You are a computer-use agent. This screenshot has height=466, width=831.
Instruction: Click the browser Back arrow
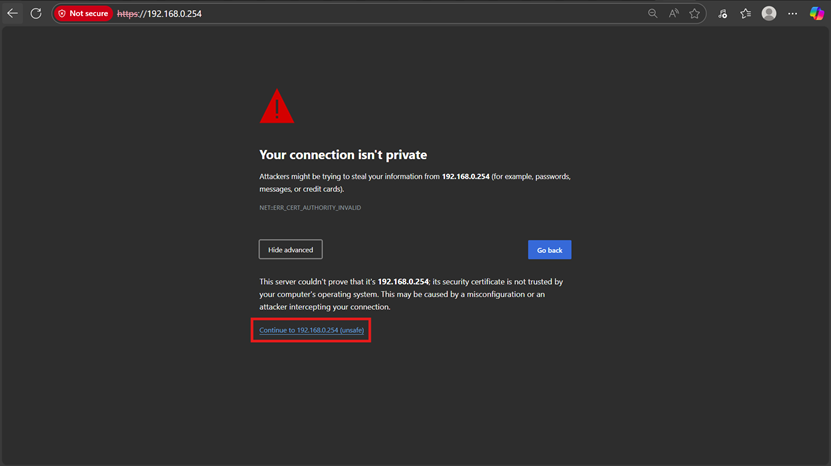pyautogui.click(x=13, y=14)
